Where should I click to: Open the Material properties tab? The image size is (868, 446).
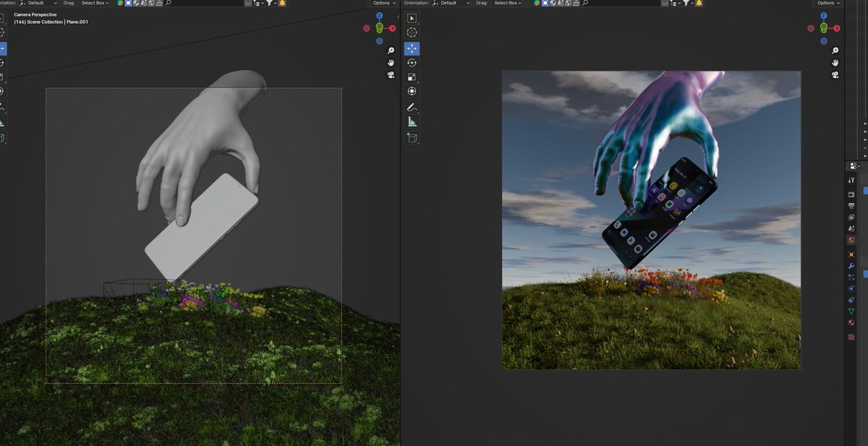[x=851, y=322]
